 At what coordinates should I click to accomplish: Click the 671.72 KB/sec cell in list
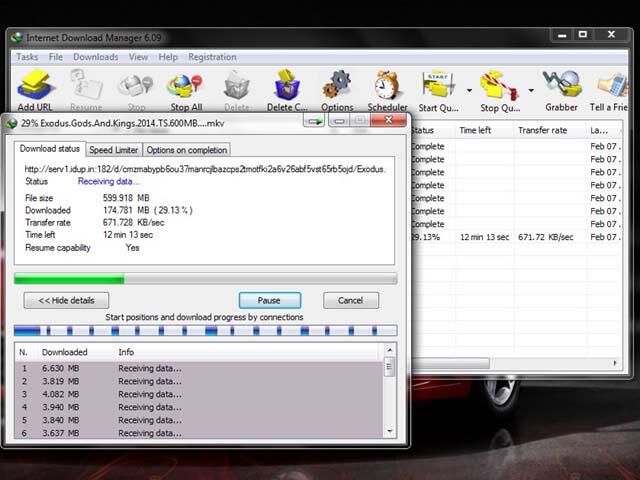[546, 237]
